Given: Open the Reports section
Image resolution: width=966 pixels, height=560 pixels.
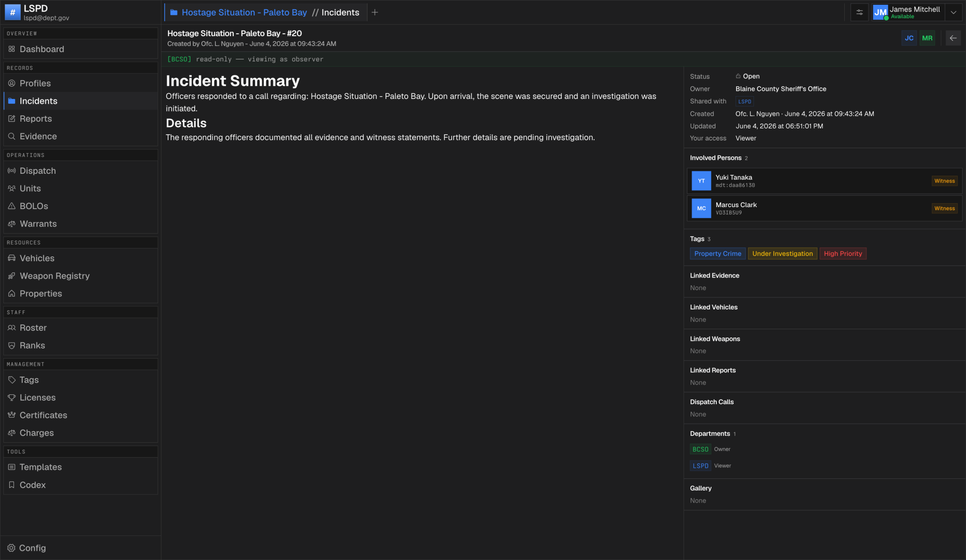Looking at the screenshot, I should coord(81,119).
